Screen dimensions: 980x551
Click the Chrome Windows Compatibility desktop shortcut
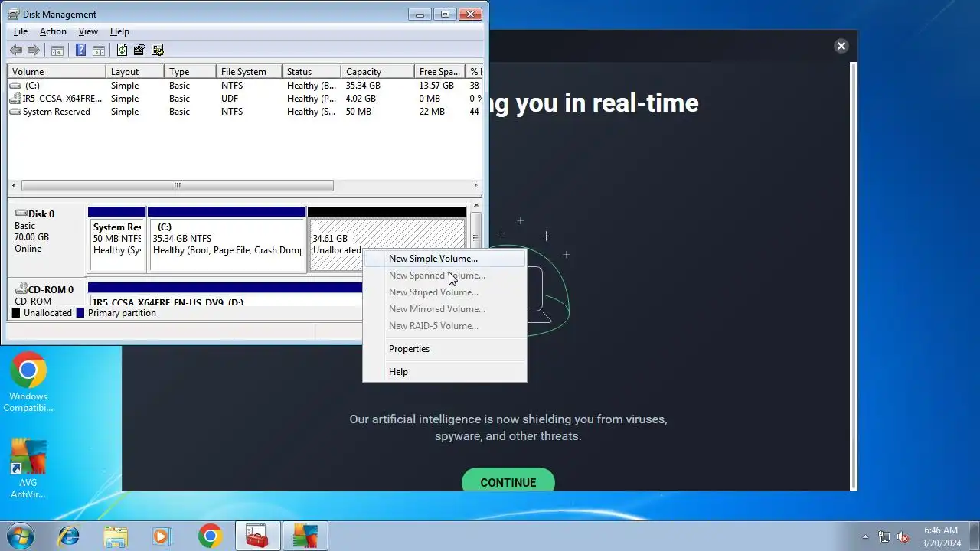[28, 382]
